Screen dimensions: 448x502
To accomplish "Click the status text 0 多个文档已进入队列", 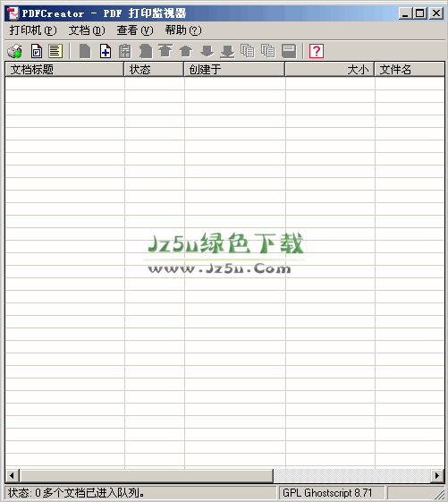I will pyautogui.click(x=89, y=493).
